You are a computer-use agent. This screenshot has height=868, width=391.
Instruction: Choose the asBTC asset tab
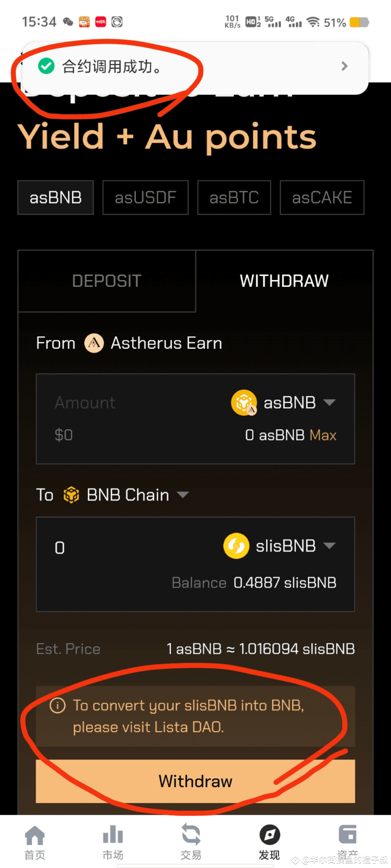234,197
